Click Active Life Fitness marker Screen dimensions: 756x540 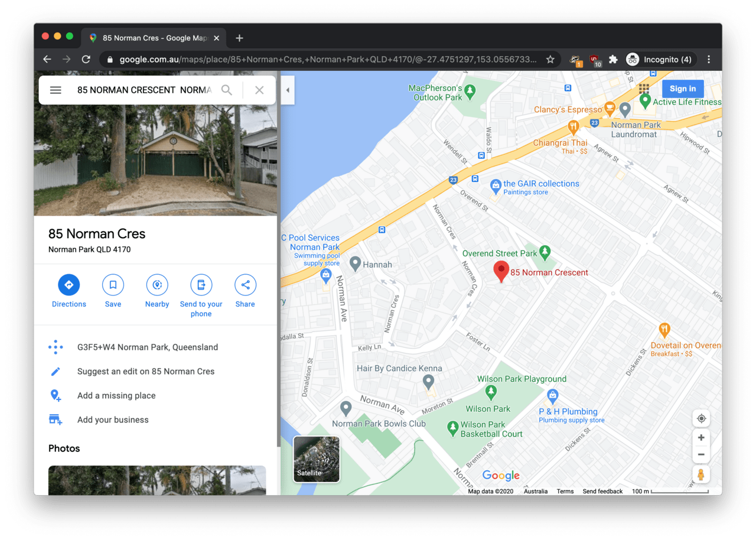pyautogui.click(x=646, y=101)
